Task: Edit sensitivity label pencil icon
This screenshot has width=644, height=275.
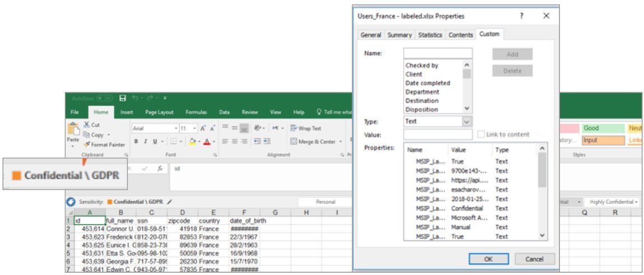Action: [x=169, y=202]
